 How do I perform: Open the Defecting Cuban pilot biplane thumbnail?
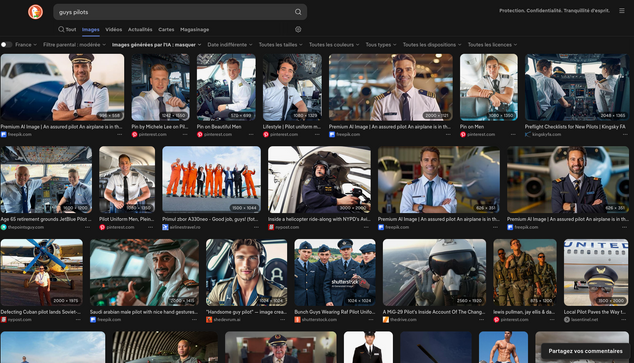42,272
